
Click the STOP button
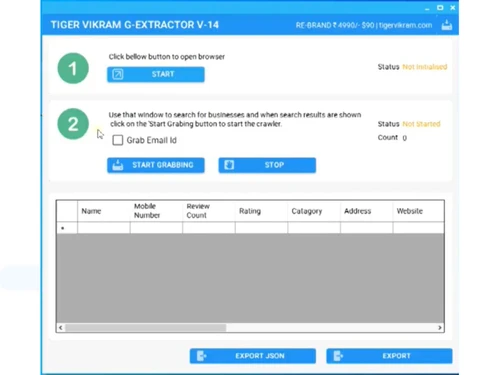(267, 165)
